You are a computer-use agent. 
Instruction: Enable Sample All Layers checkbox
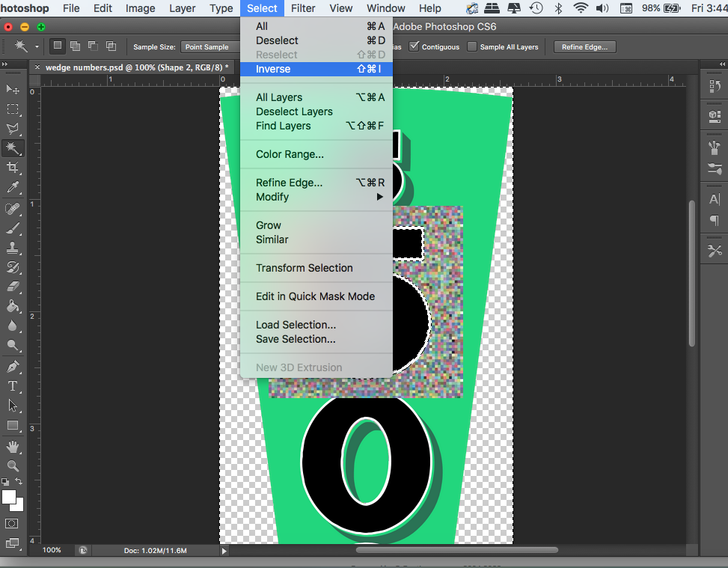[471, 46]
